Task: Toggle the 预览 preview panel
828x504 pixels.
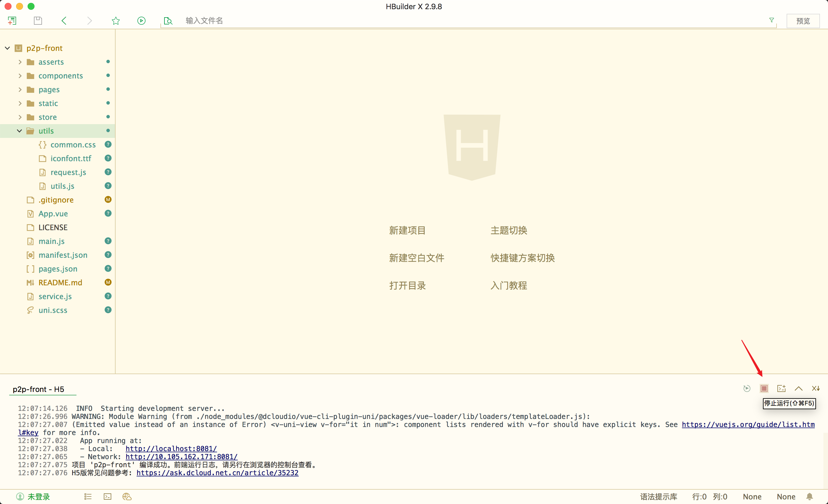Action: pyautogui.click(x=803, y=21)
